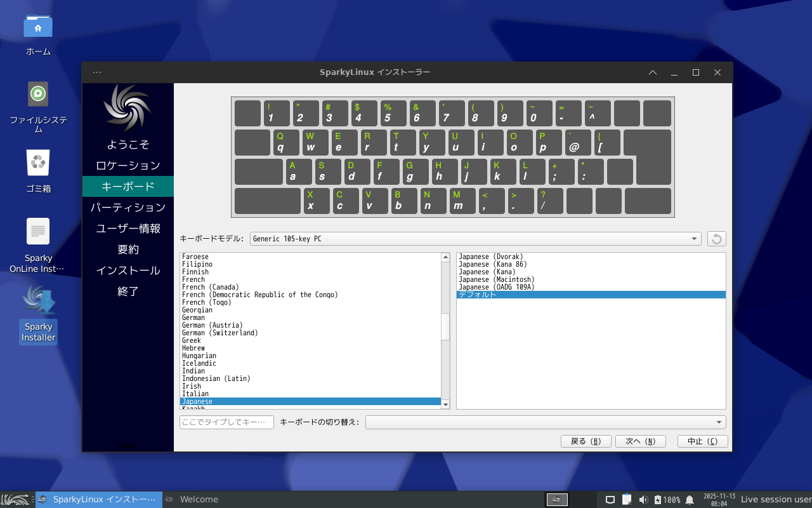Image resolution: width=812 pixels, height=508 pixels.
Task: Open the installer title bar menu dots
Action: tap(97, 72)
